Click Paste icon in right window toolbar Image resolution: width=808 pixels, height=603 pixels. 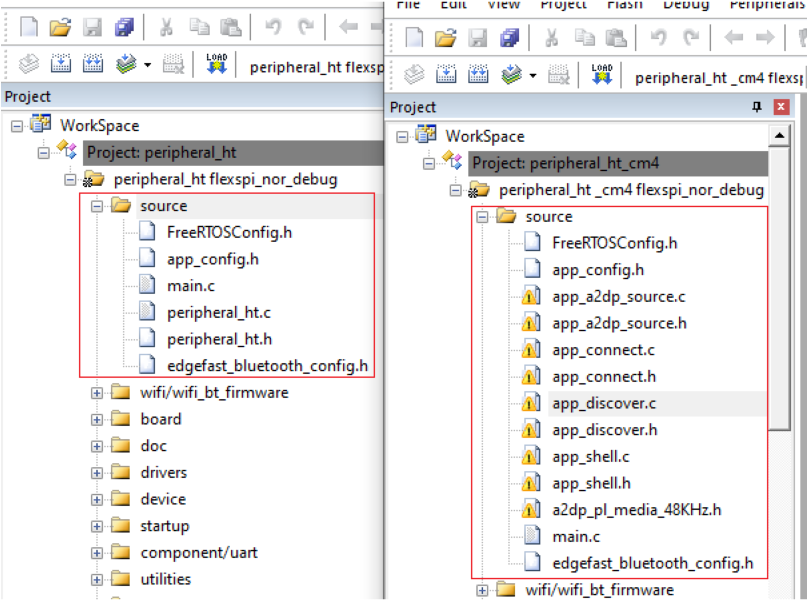click(x=616, y=38)
